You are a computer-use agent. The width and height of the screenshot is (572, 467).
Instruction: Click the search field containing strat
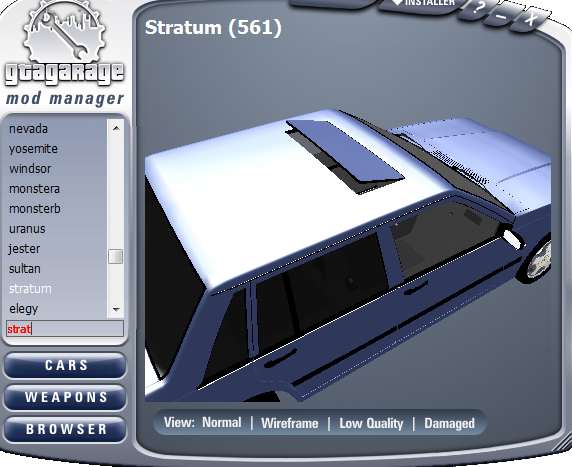[x=65, y=329]
